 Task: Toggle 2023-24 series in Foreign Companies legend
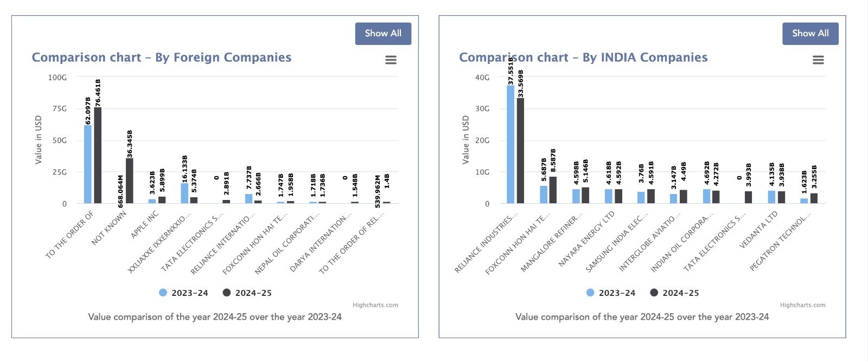[183, 293]
